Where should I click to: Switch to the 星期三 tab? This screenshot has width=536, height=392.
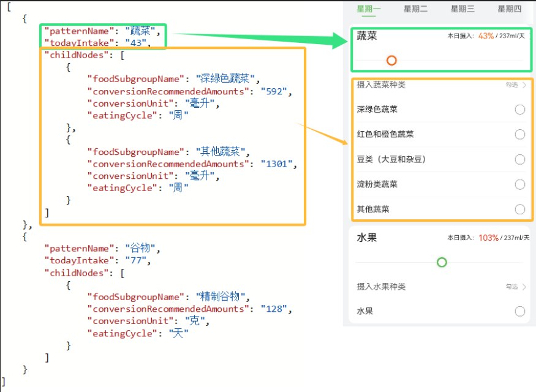pyautogui.click(x=462, y=9)
